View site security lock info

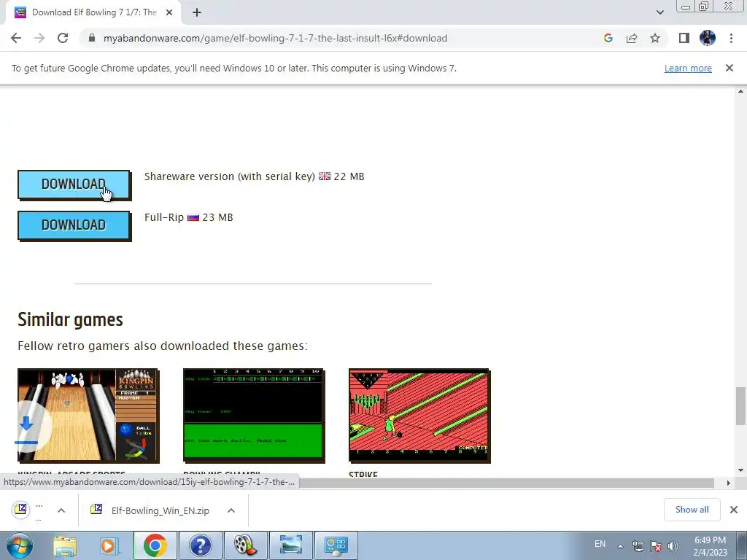(92, 38)
